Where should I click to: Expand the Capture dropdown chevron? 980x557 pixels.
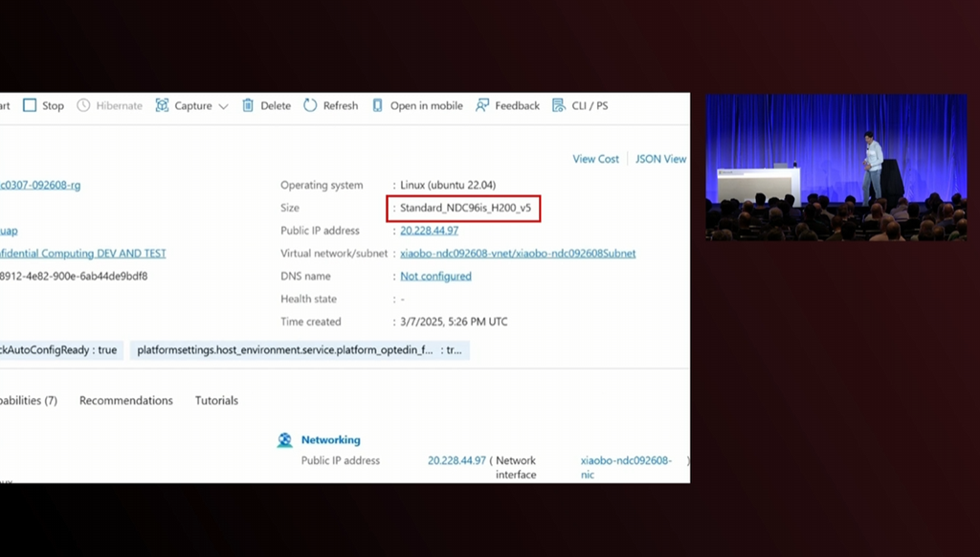pyautogui.click(x=224, y=106)
